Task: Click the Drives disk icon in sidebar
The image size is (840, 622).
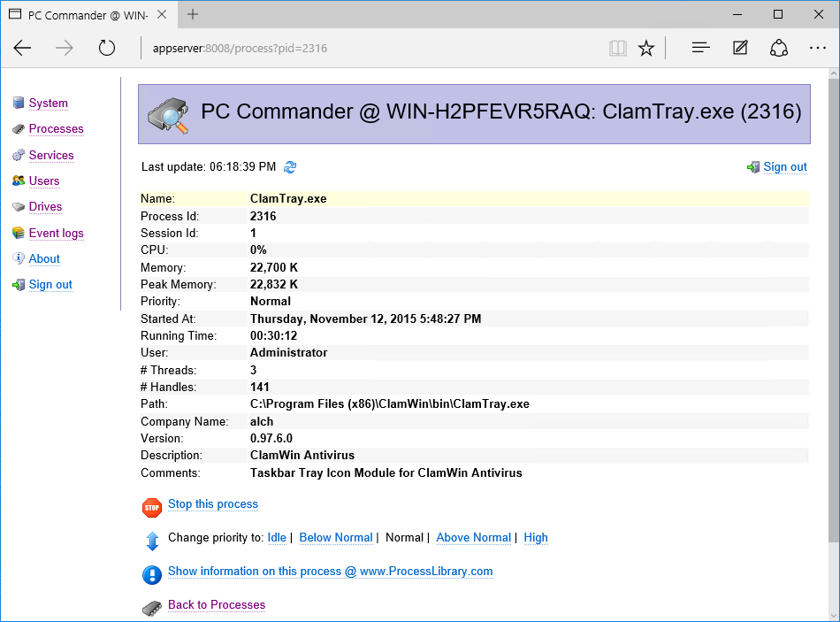Action: pos(19,206)
